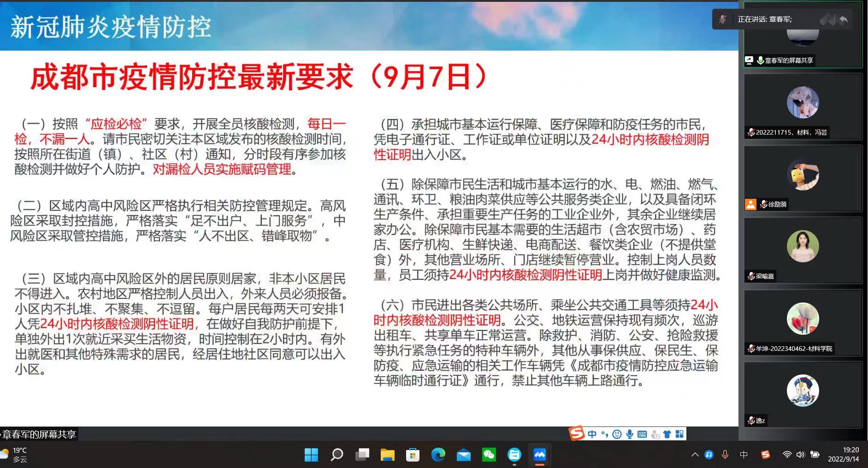Open volume control in system tray
868x468 pixels.
[x=800, y=455]
